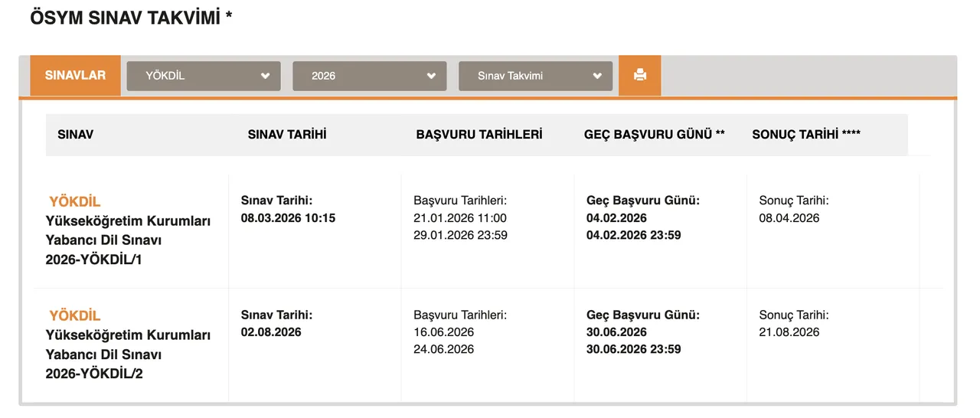
Task: Expand the Sınav Takvimi dropdown
Action: click(x=535, y=76)
